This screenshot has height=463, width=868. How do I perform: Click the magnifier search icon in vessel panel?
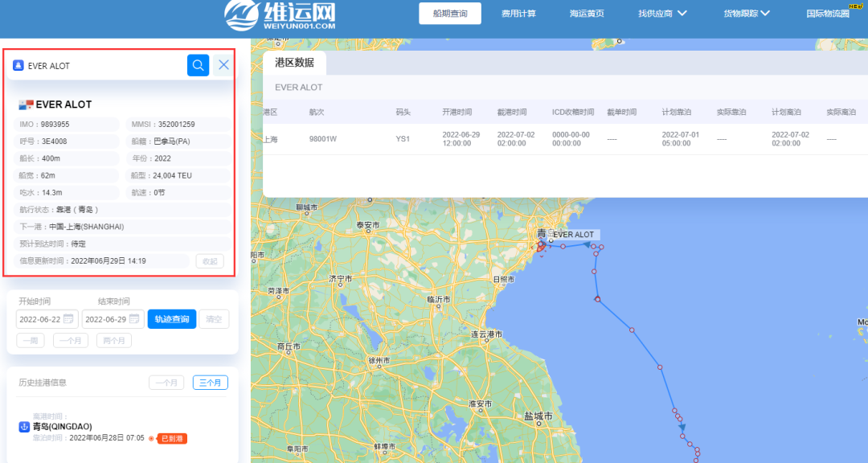(198, 65)
